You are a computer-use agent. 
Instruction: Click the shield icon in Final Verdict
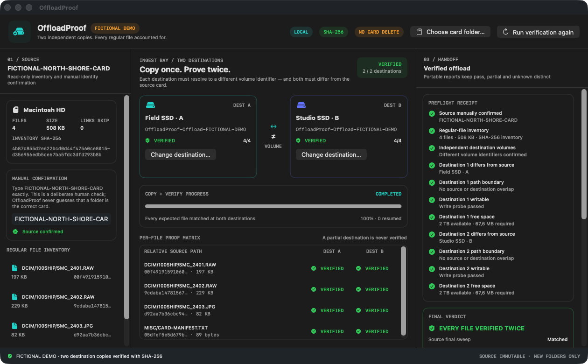click(x=432, y=329)
